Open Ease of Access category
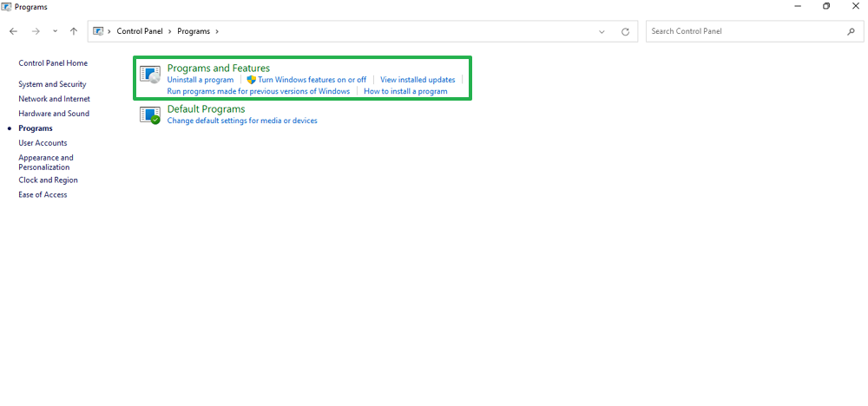868x406 pixels. [43, 194]
